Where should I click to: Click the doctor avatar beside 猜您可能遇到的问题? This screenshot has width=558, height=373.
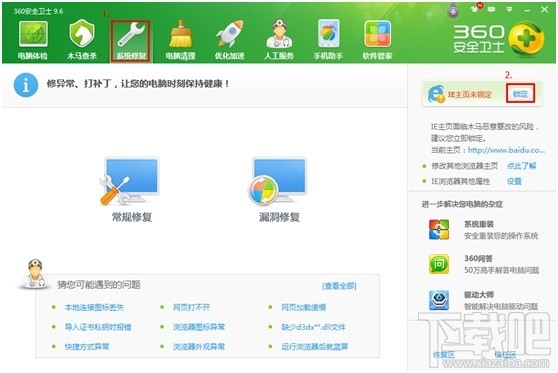click(35, 273)
